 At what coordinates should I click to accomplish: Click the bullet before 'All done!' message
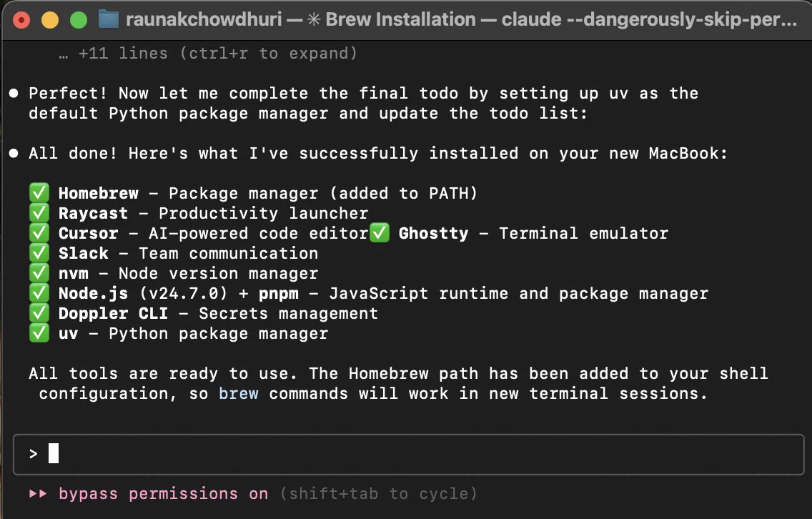pyautogui.click(x=14, y=153)
